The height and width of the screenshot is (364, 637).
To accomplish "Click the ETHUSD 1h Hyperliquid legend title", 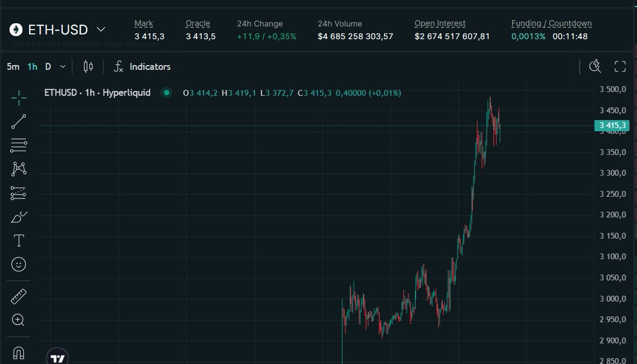I will click(x=97, y=93).
